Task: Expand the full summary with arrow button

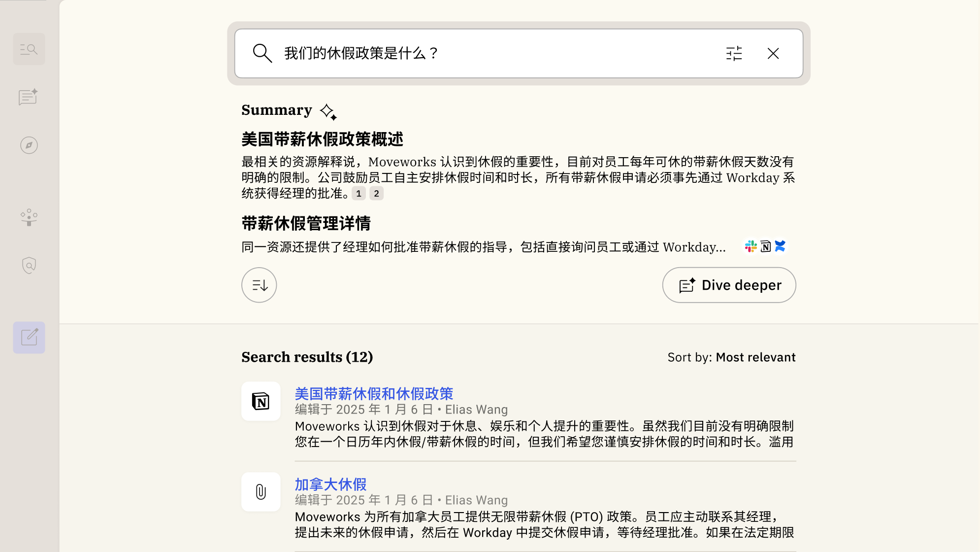Action: 259,285
